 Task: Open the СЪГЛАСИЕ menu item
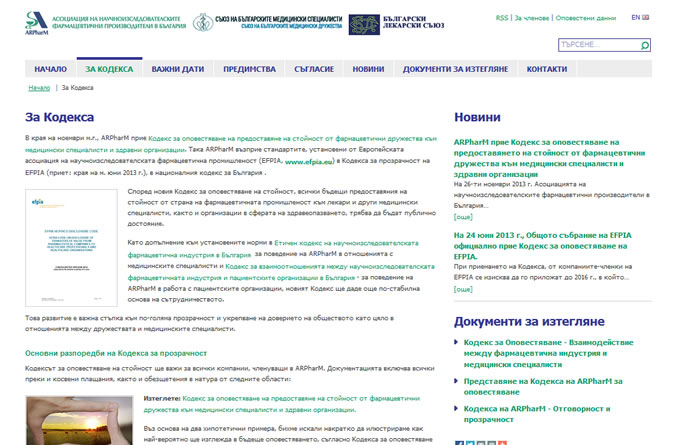coord(314,69)
